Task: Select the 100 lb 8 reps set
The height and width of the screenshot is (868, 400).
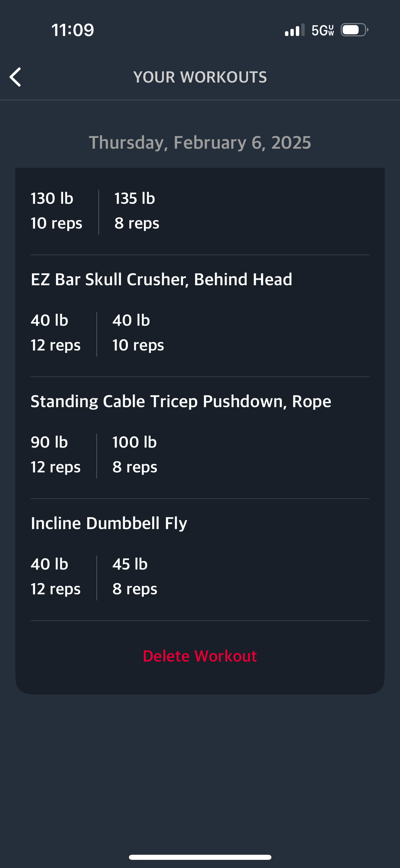Action: (x=135, y=455)
